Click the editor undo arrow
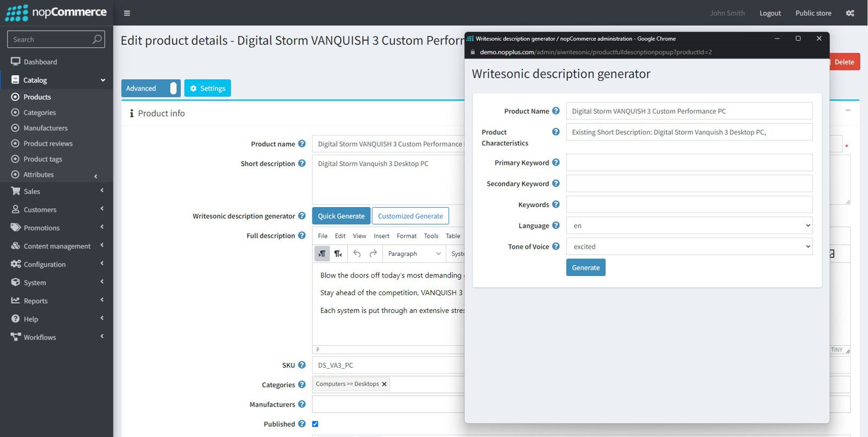 357,253
